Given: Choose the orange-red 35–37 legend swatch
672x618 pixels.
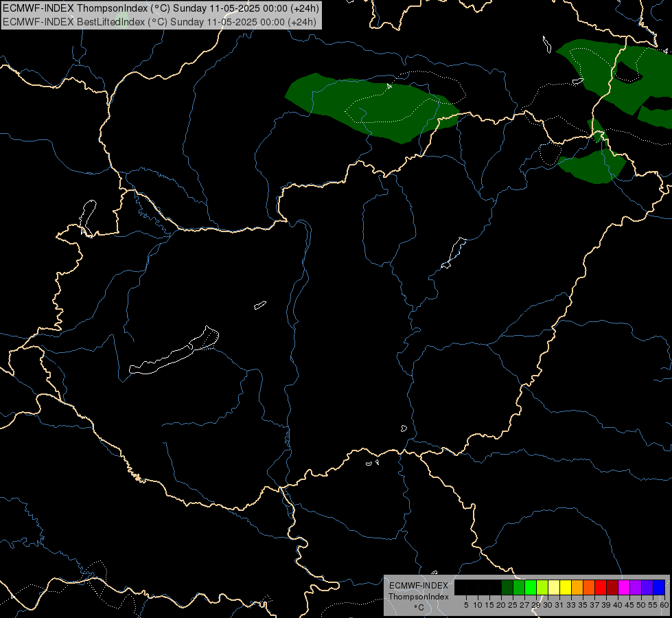Looking at the screenshot, I should [x=589, y=587].
